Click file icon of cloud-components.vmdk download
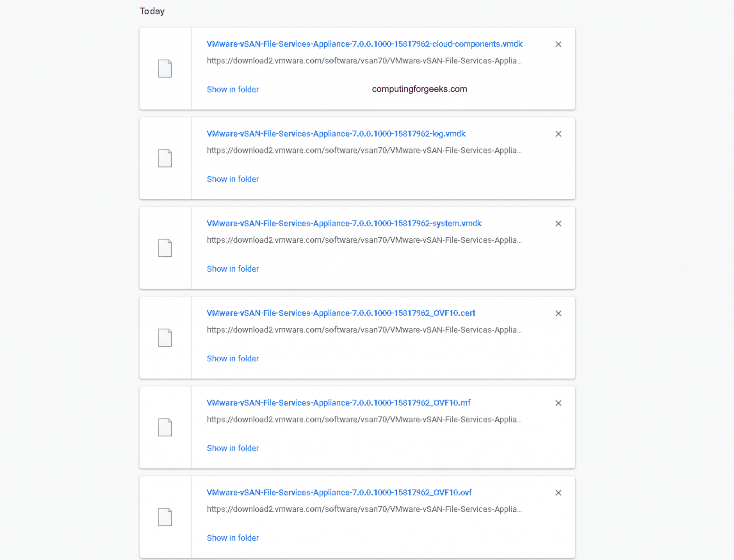 tap(165, 68)
